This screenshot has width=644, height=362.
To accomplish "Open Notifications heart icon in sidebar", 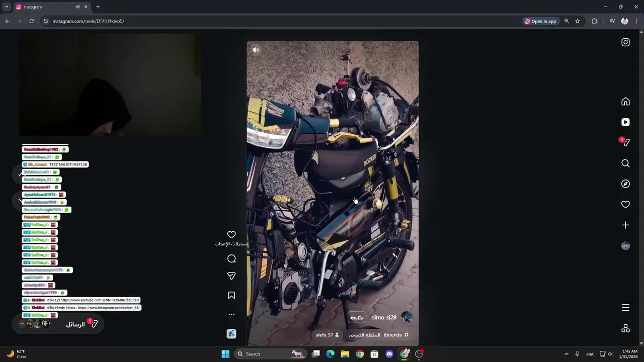I will point(625,204).
